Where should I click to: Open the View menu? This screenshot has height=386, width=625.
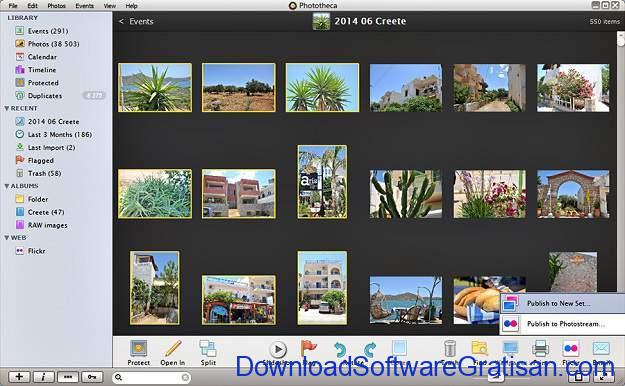(110, 6)
